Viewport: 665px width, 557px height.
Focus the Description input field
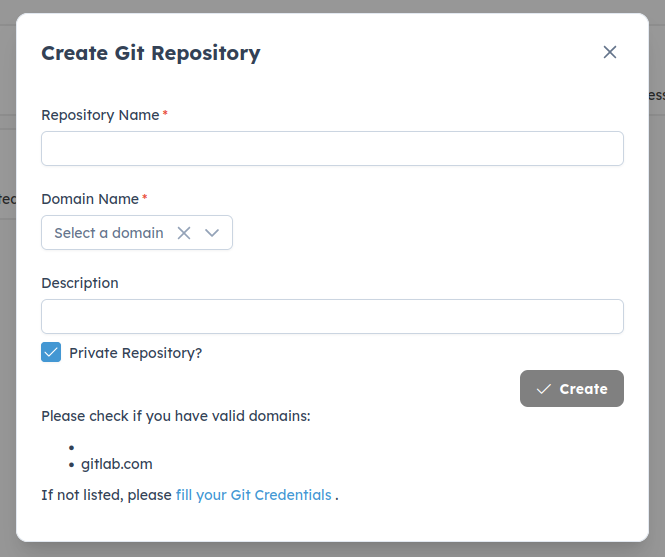(332, 317)
